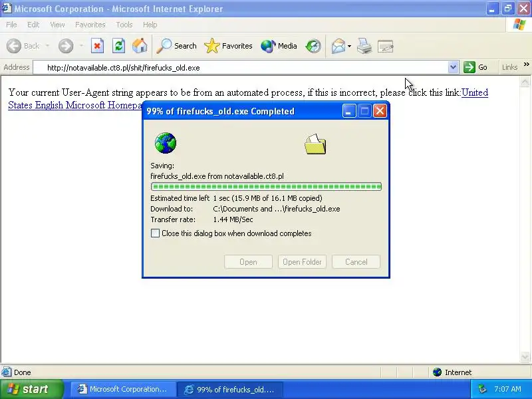
Task: Close the download dialog with red X
Action: (380, 111)
